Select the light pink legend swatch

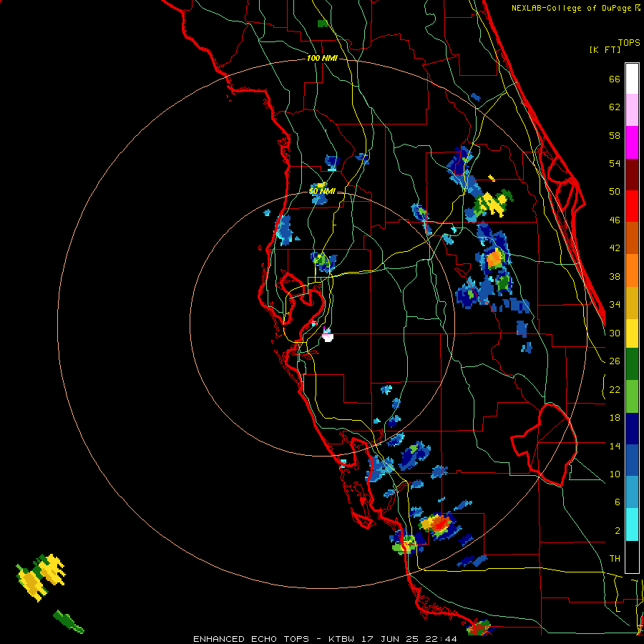pos(632,109)
